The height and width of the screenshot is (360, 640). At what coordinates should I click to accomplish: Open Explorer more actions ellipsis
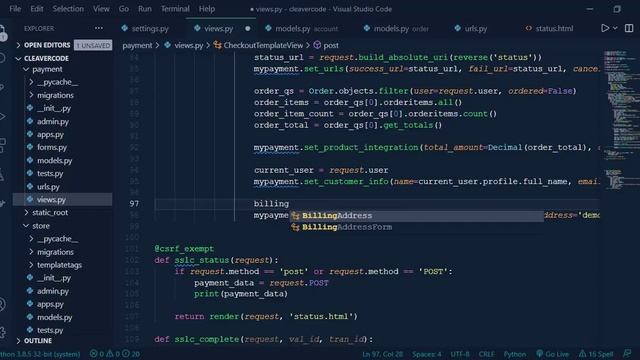click(x=99, y=28)
